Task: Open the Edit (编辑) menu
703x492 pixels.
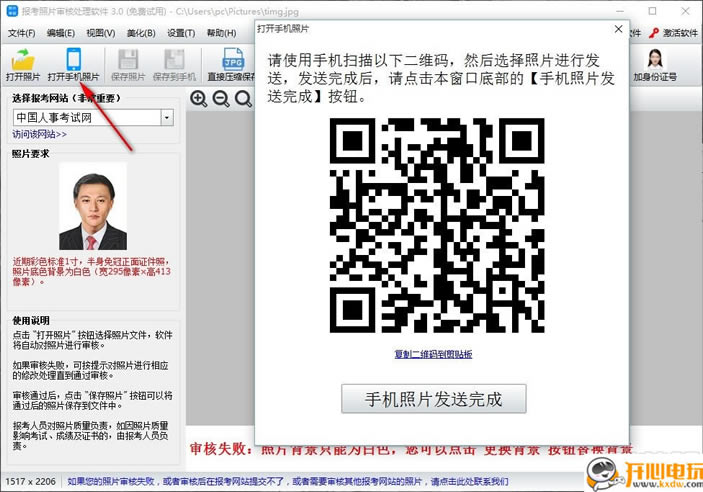Action: click(61, 33)
